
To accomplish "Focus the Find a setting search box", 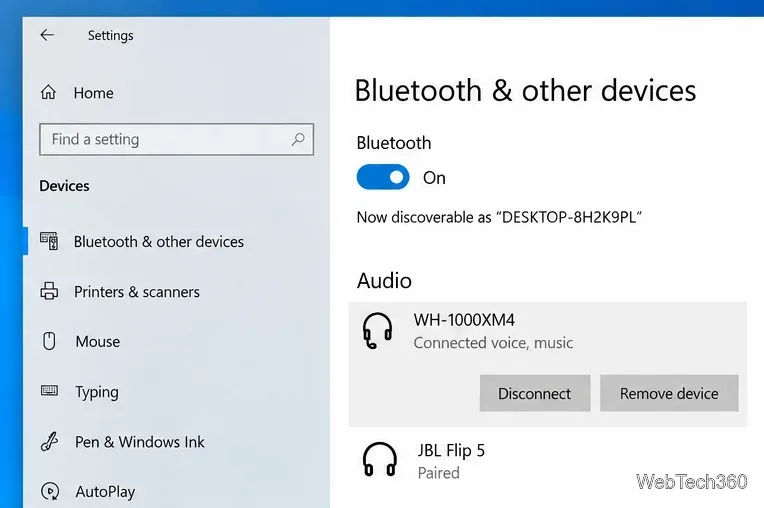I will pyautogui.click(x=176, y=139).
